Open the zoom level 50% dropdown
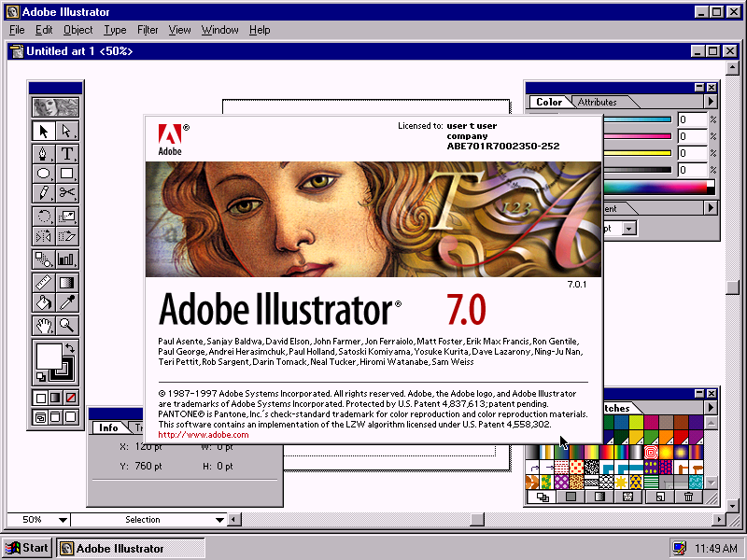This screenshot has height=560, width=747. (x=63, y=520)
